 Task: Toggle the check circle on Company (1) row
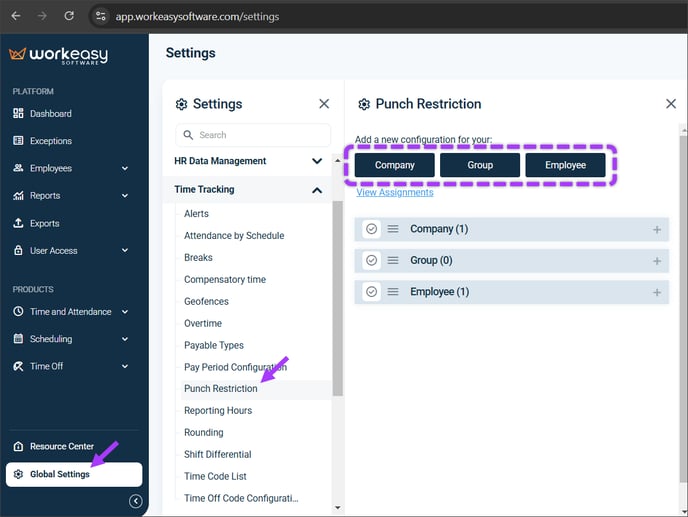coord(372,229)
